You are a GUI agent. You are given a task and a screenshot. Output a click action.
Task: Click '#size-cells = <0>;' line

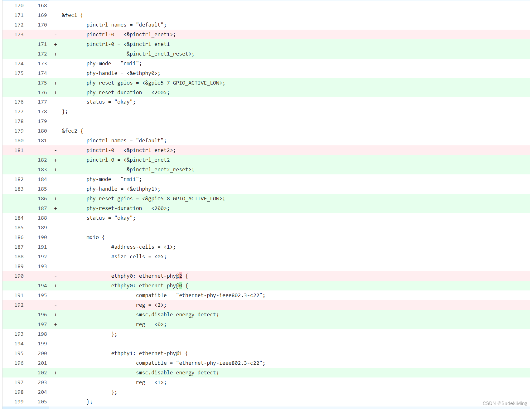[266, 256]
